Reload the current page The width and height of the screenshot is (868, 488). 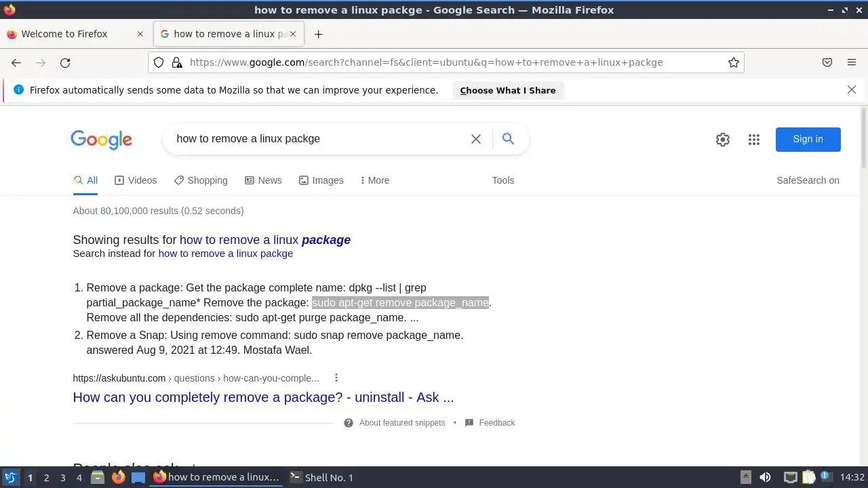coord(65,62)
